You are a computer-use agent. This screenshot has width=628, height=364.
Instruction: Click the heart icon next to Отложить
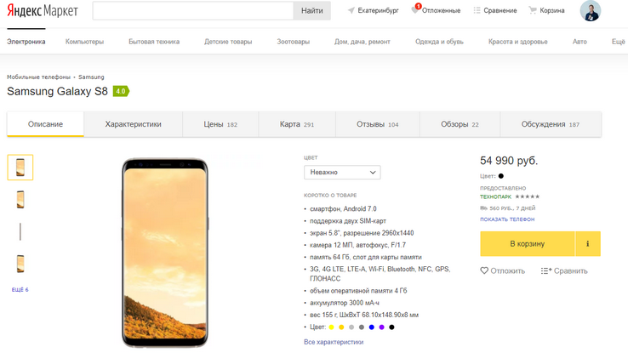coord(484,271)
